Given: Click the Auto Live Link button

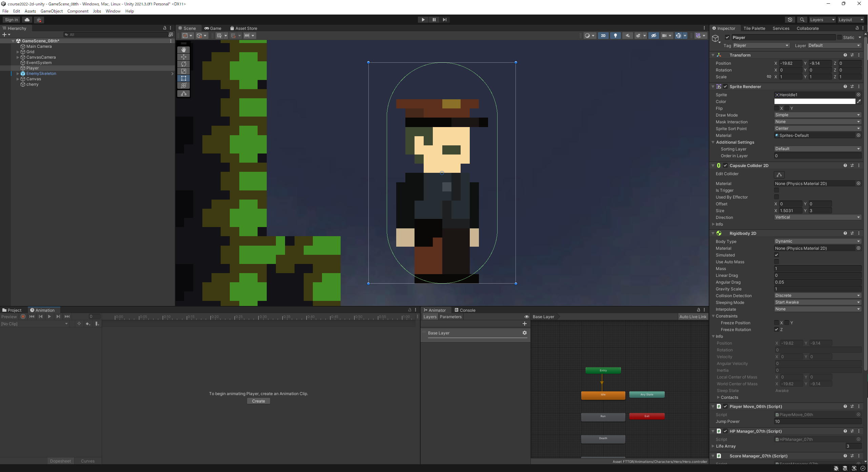Looking at the screenshot, I should [693, 317].
